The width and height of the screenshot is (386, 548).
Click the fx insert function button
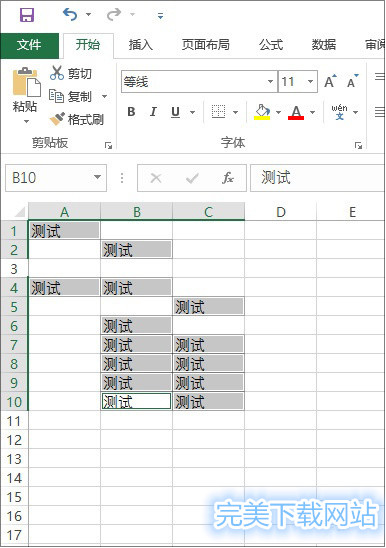[x=228, y=178]
